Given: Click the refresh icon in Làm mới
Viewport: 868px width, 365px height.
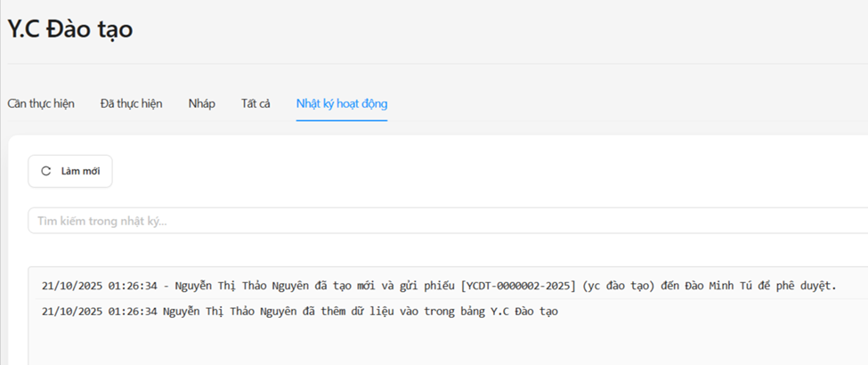Looking at the screenshot, I should point(46,171).
